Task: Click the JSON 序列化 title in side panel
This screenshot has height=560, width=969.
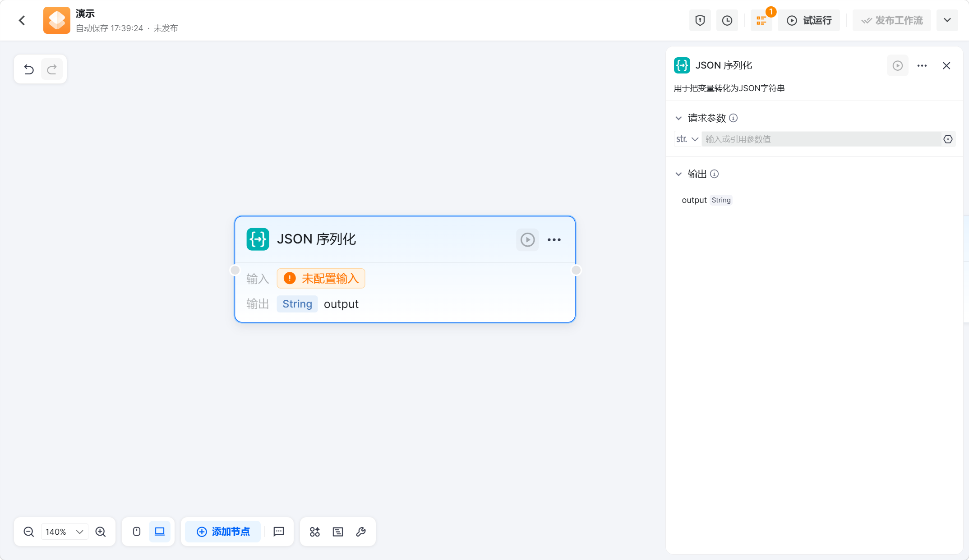Action: pyautogui.click(x=724, y=65)
